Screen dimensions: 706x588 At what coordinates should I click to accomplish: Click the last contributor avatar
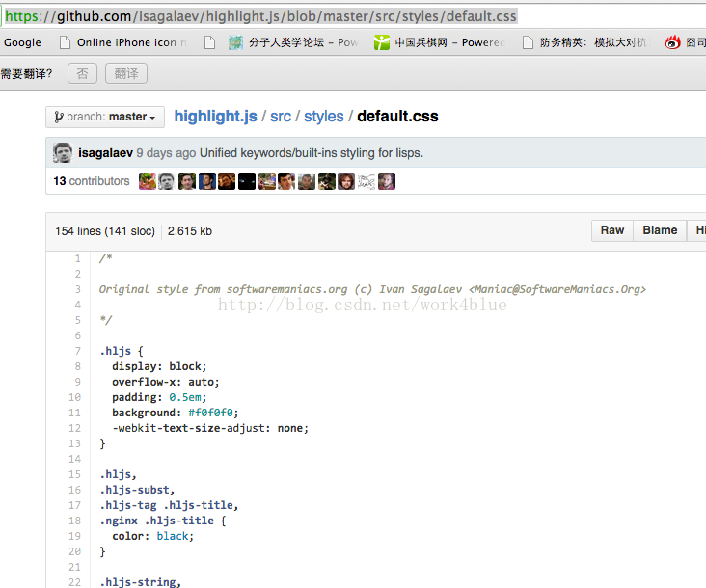[x=387, y=181]
